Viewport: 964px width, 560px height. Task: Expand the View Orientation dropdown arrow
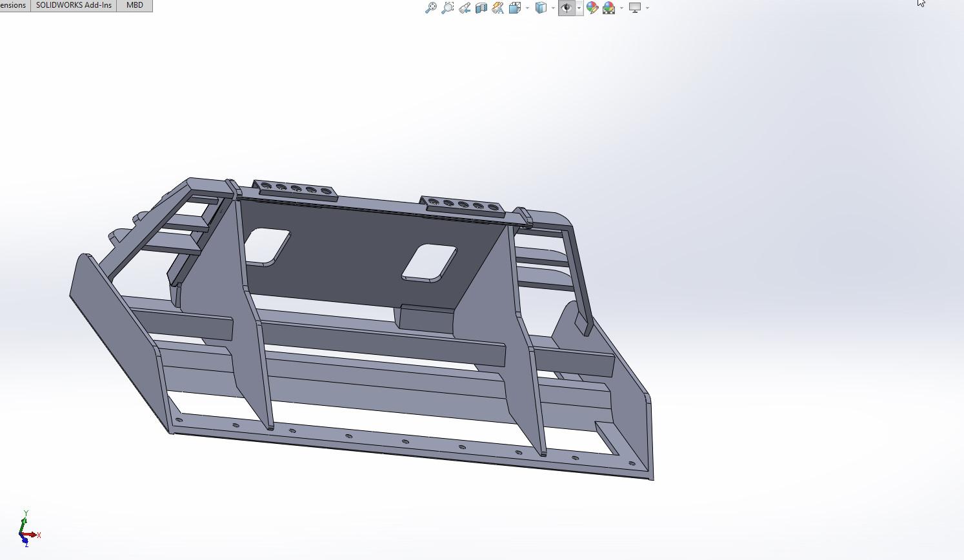(x=527, y=8)
